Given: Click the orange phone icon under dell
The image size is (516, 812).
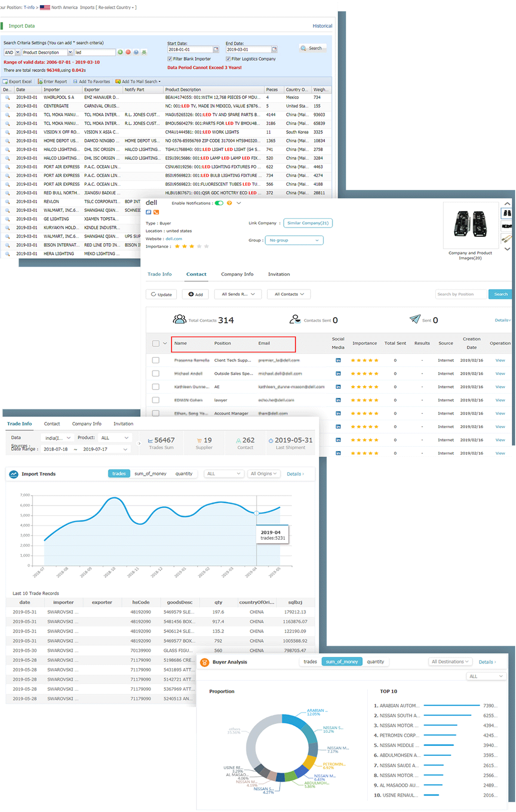Looking at the screenshot, I should (157, 212).
